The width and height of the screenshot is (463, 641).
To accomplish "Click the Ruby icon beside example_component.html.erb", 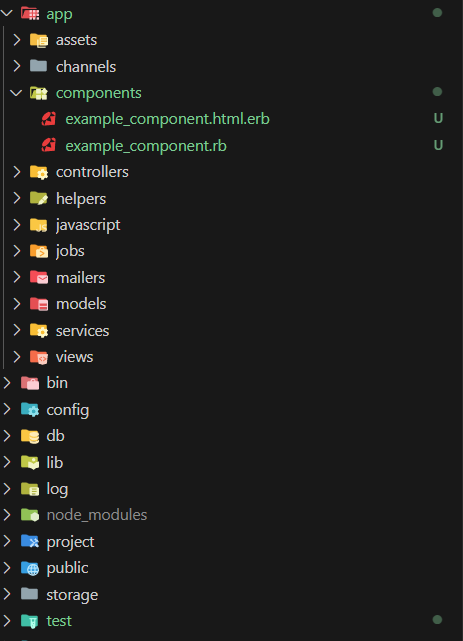I will [49, 119].
